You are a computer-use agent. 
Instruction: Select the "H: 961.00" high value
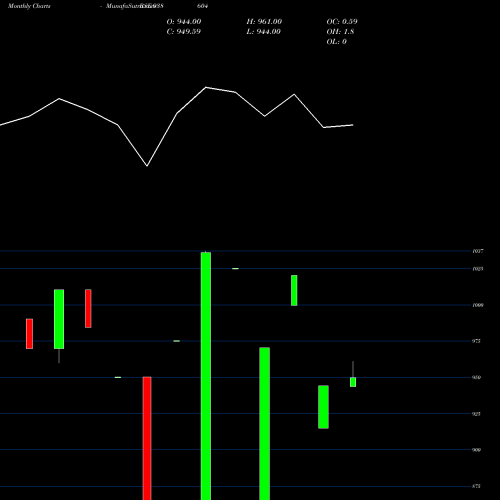pyautogui.click(x=264, y=21)
